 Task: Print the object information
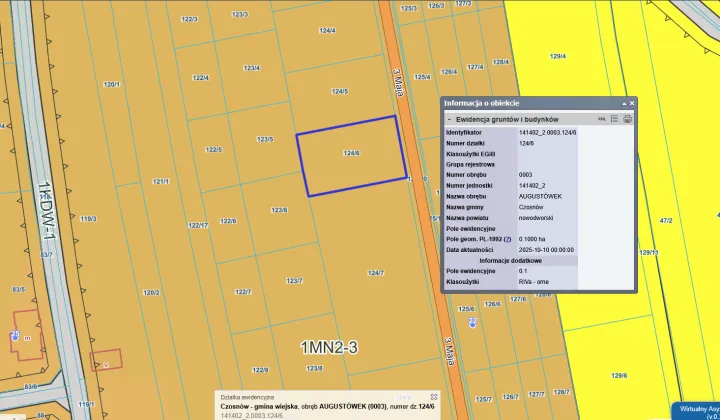click(x=627, y=119)
